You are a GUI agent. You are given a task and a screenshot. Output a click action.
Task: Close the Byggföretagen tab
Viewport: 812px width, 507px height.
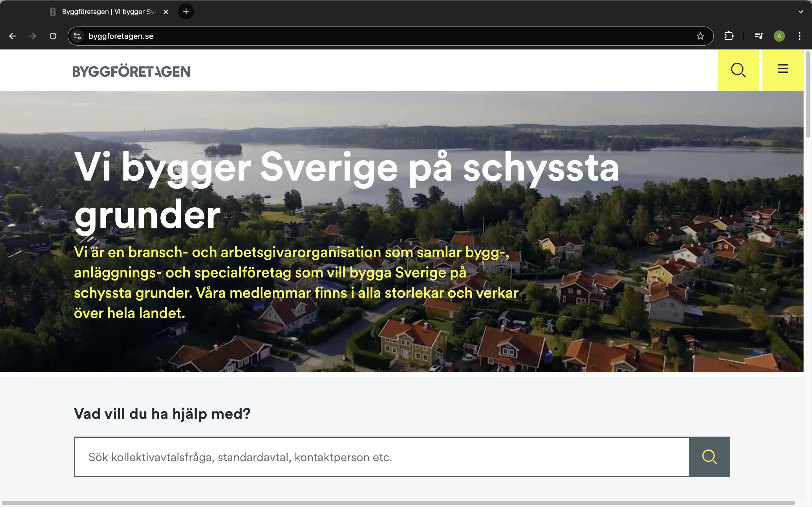166,11
